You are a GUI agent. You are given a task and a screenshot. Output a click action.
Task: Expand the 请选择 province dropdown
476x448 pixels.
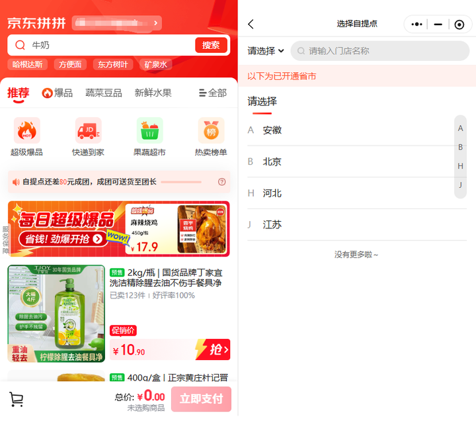click(x=266, y=51)
